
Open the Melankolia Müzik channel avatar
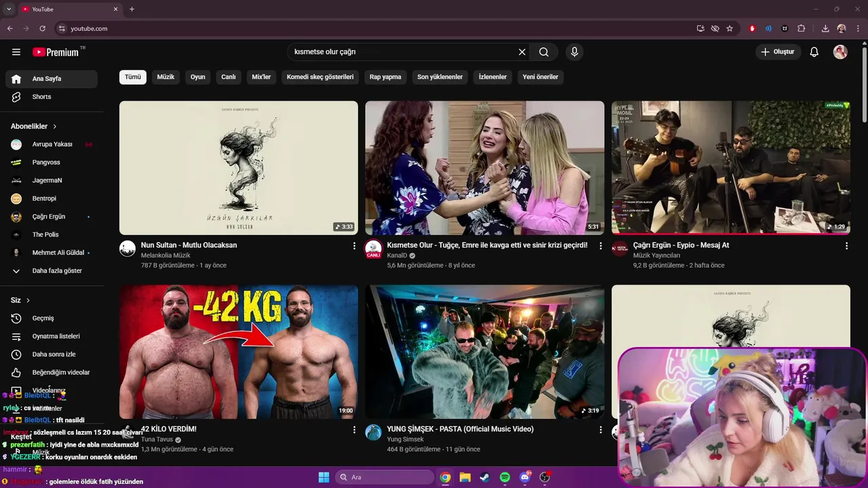tap(127, 249)
